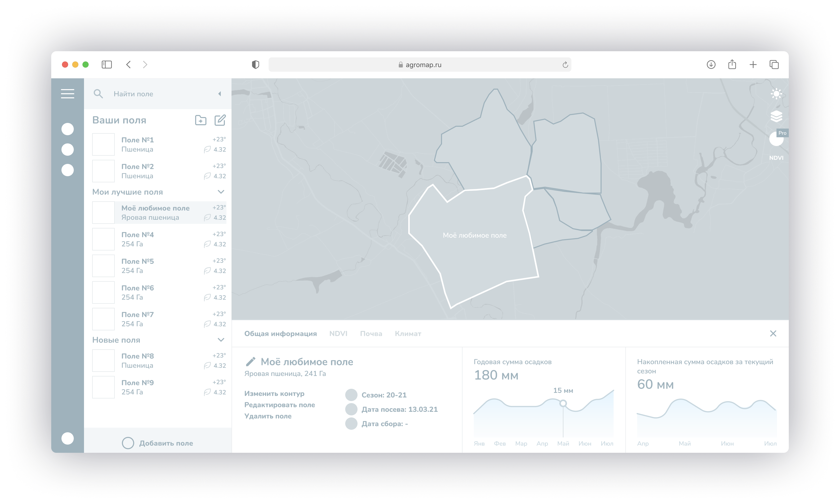Close the field info panel
840x504 pixels.
(x=773, y=333)
